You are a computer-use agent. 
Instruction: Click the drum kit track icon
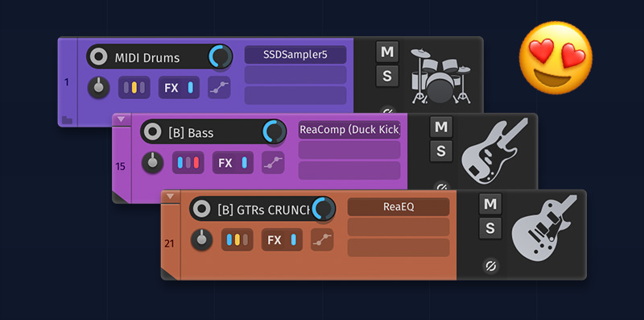pyautogui.click(x=441, y=76)
